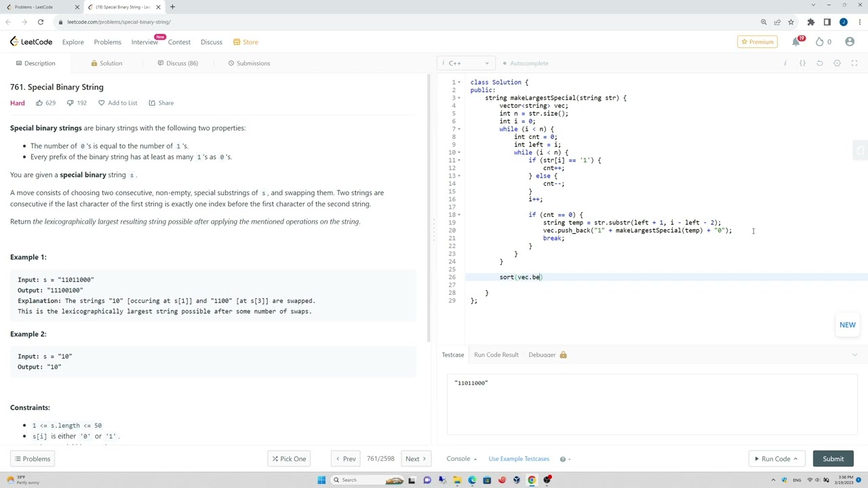Click Chrome zoom magnifier icon in address bar
Screen dimensions: 868x488
click(764, 22)
